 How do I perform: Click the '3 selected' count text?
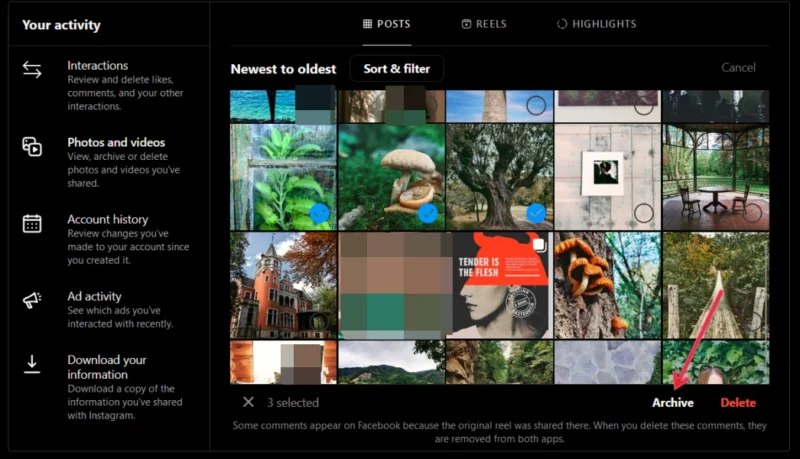coord(293,402)
